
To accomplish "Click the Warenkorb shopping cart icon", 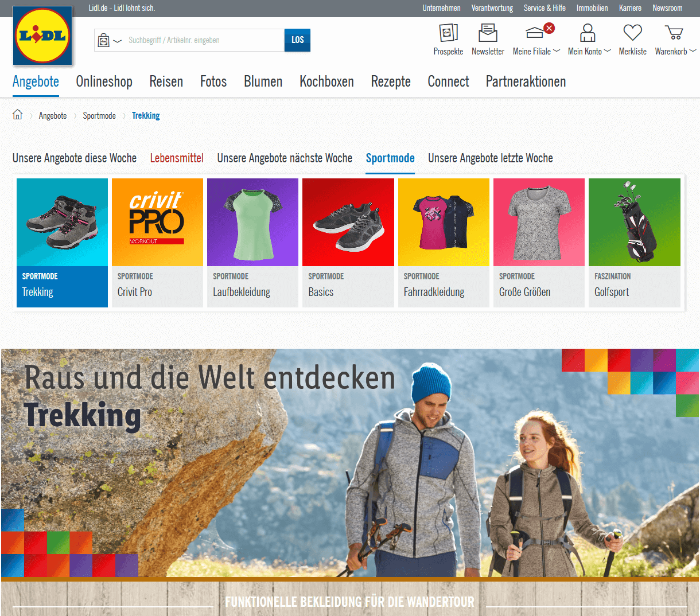I will [673, 33].
